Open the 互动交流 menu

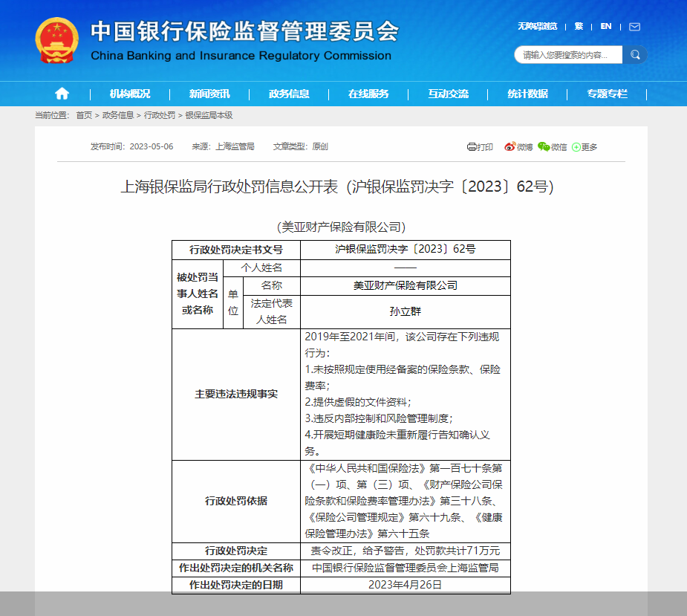tap(448, 94)
